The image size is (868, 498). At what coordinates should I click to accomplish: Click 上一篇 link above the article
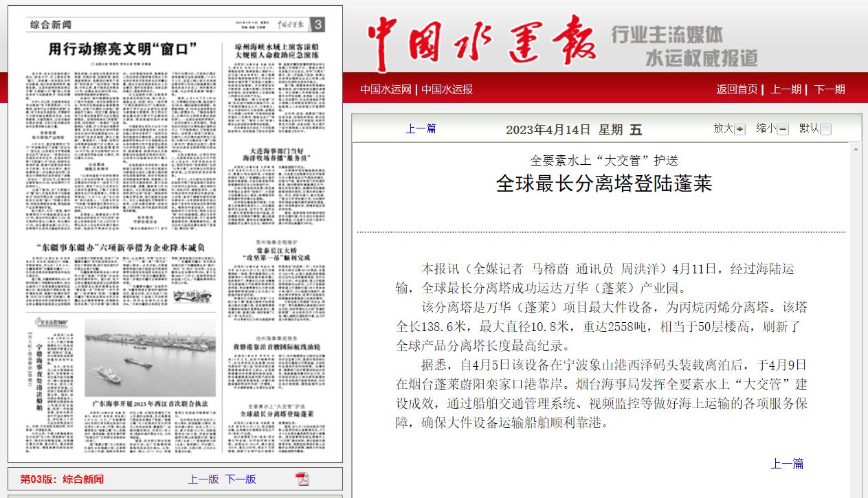pos(421,128)
